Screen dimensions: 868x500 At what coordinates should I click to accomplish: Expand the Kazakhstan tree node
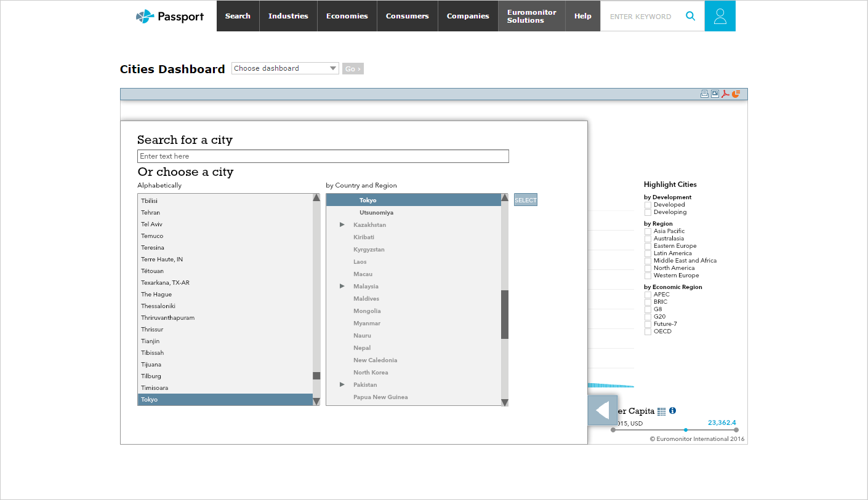[x=342, y=224]
